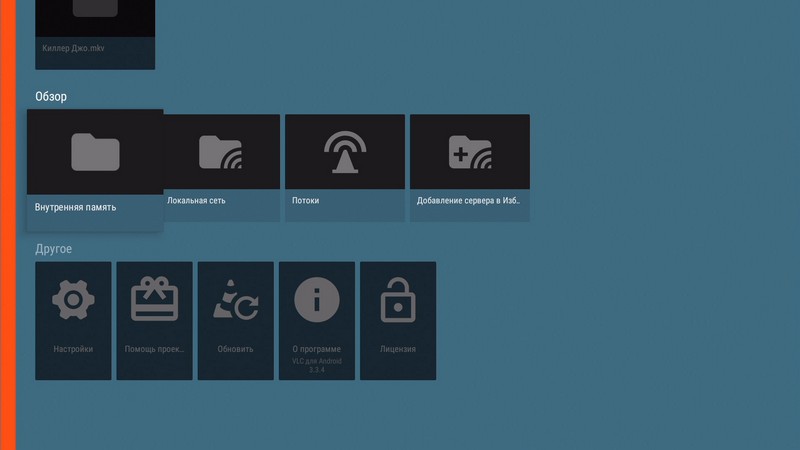Screen dimensions: 800x450
Task: Select the Внутренняя память label
Action: [76, 208]
